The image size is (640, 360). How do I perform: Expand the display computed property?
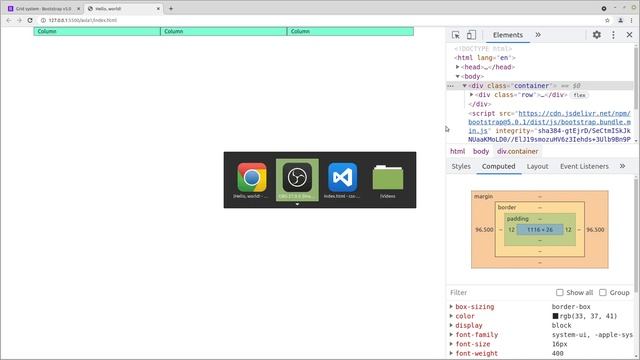(x=451, y=325)
